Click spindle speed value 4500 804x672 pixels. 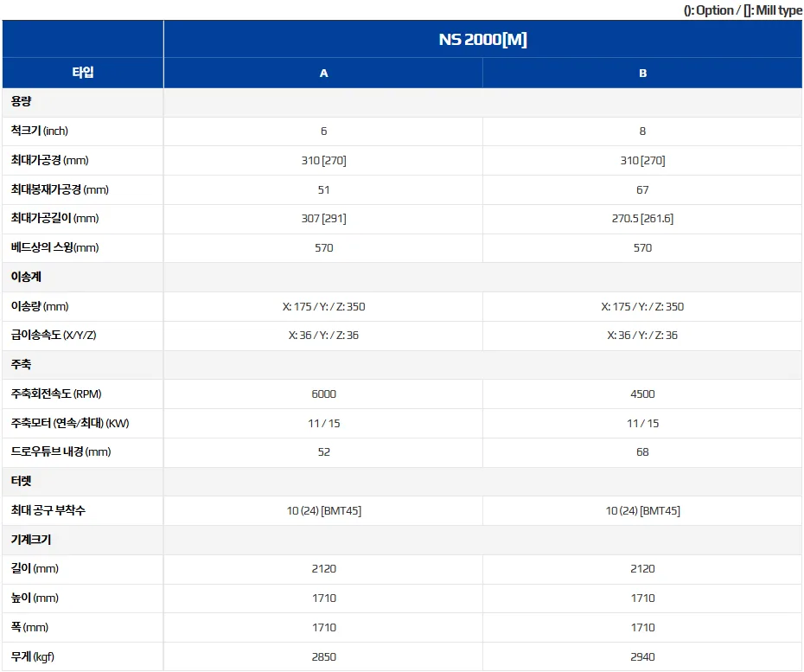pos(642,394)
